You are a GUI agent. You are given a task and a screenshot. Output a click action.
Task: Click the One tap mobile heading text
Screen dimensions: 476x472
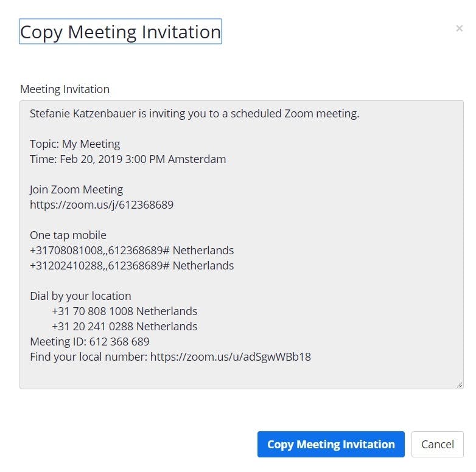point(68,235)
